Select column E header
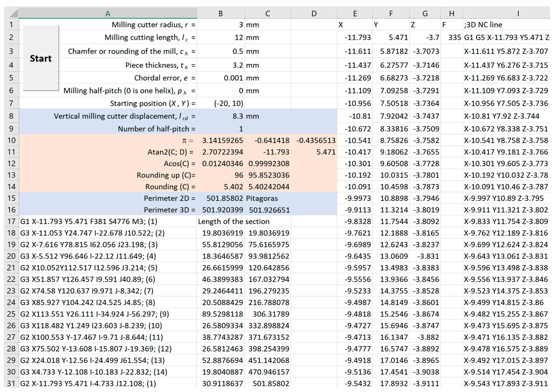Image resolution: width=555 pixels, height=392 pixels. tap(355, 14)
